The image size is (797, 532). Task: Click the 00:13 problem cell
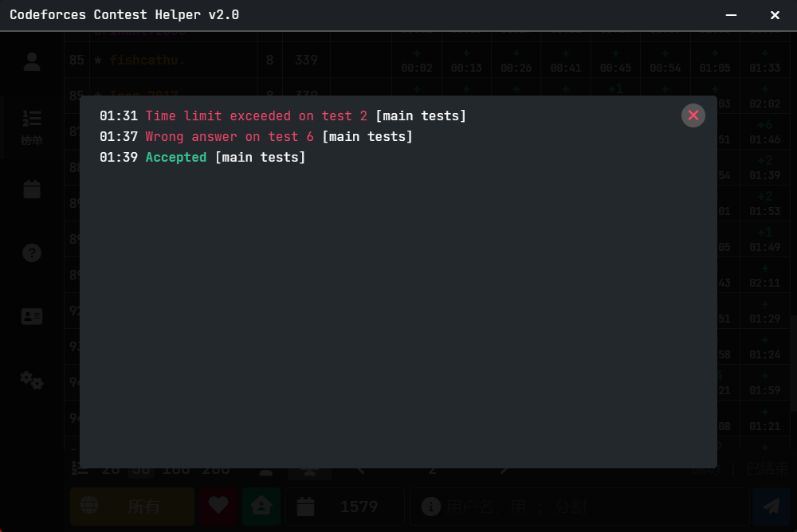[x=466, y=61]
